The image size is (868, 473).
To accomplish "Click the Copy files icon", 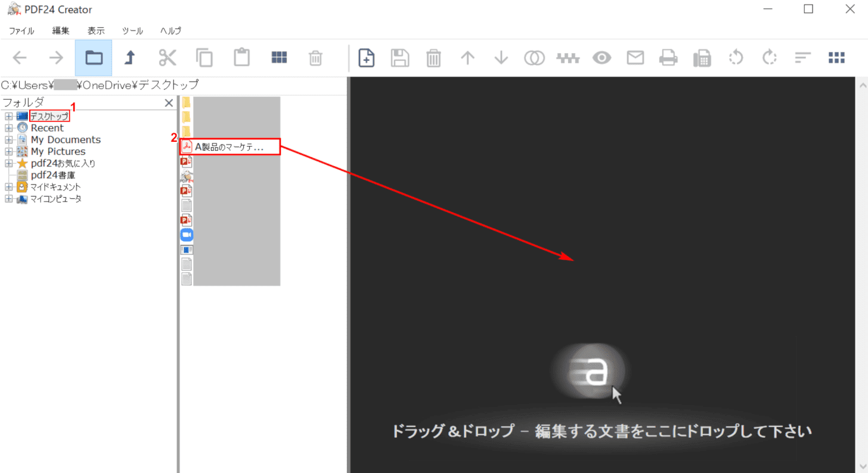I will [x=204, y=58].
